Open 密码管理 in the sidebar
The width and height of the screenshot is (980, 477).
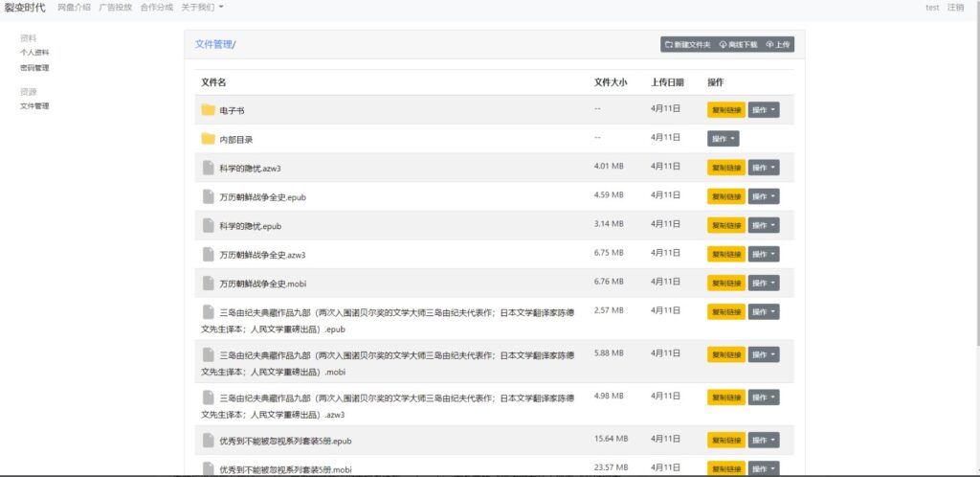(x=34, y=67)
